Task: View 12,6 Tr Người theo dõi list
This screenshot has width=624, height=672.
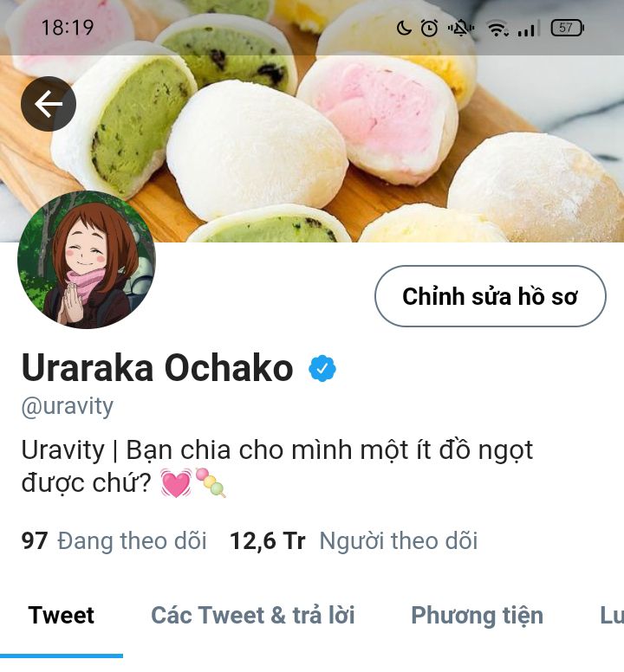Action: (354, 540)
